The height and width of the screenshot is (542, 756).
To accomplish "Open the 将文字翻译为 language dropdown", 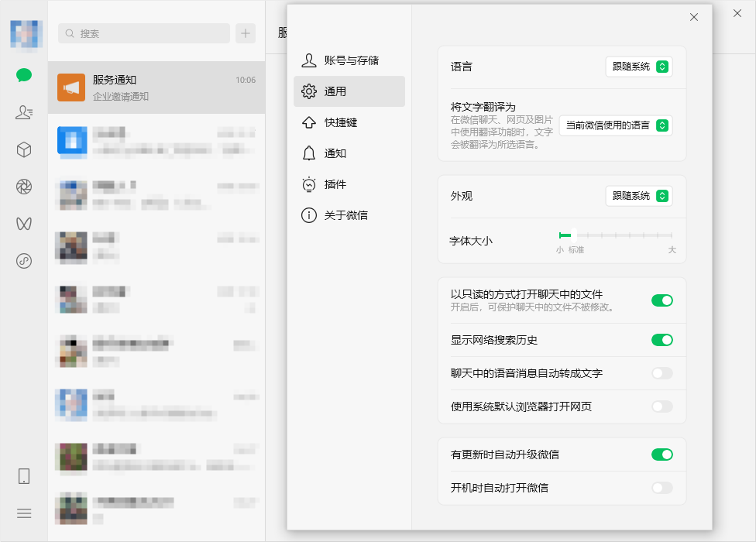I will 616,125.
